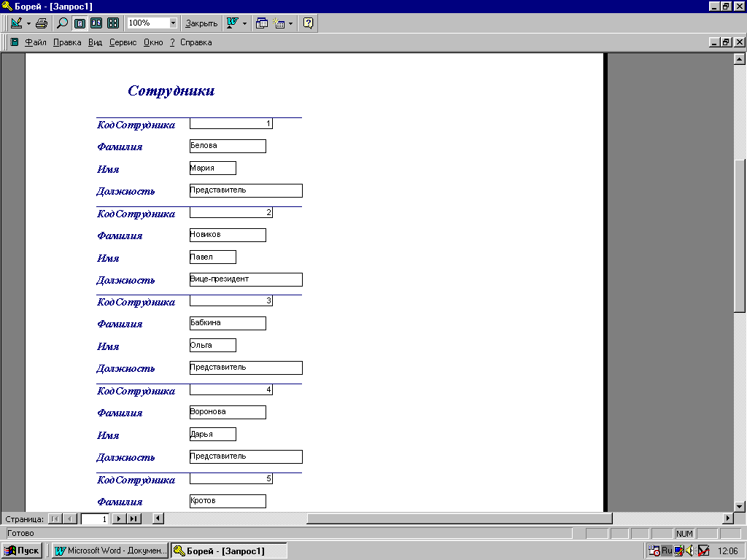Image resolution: width=747 pixels, height=560 pixels.
Task: Open the Правка menu
Action: (67, 42)
